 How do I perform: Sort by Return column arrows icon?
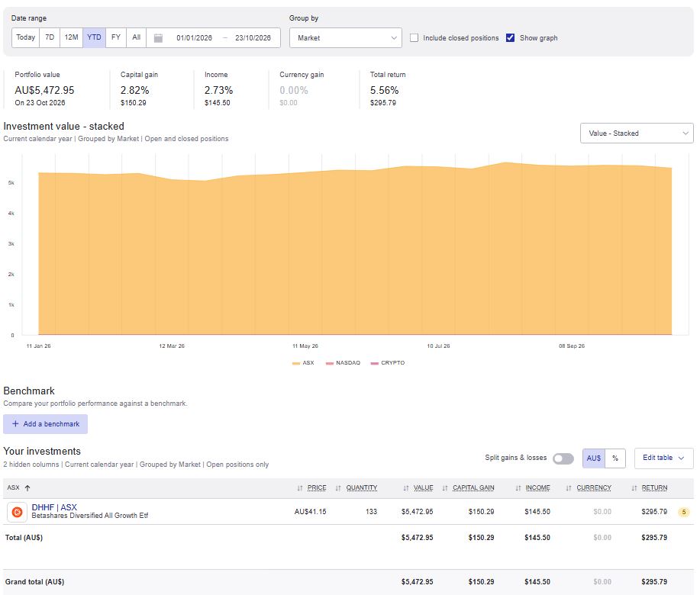tap(634, 488)
